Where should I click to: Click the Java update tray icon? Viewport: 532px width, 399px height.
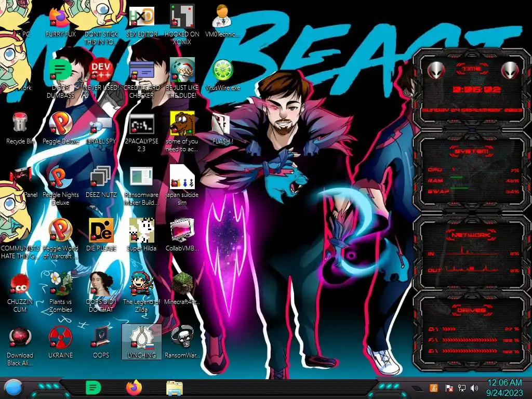click(x=433, y=388)
